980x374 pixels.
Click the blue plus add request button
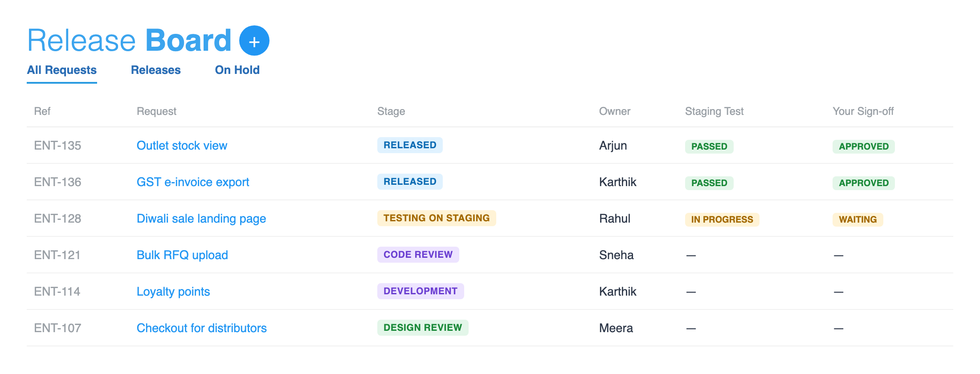click(254, 41)
